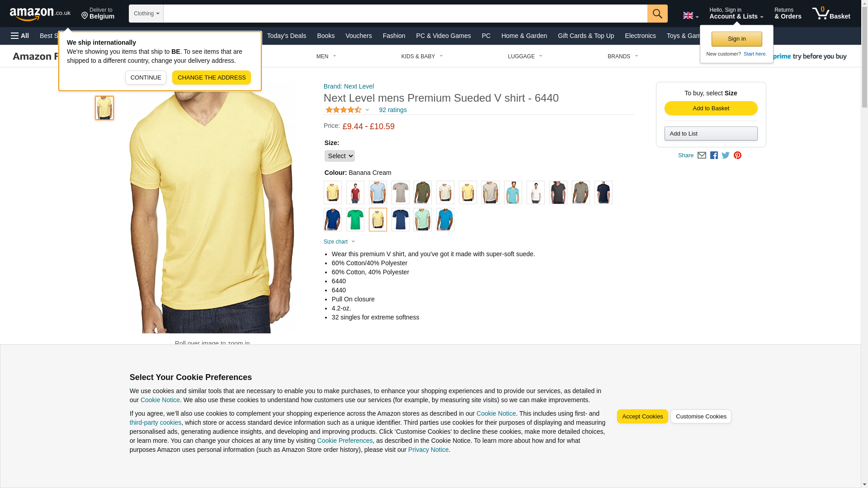
Task: Share on Facebook icon
Action: coord(714,155)
